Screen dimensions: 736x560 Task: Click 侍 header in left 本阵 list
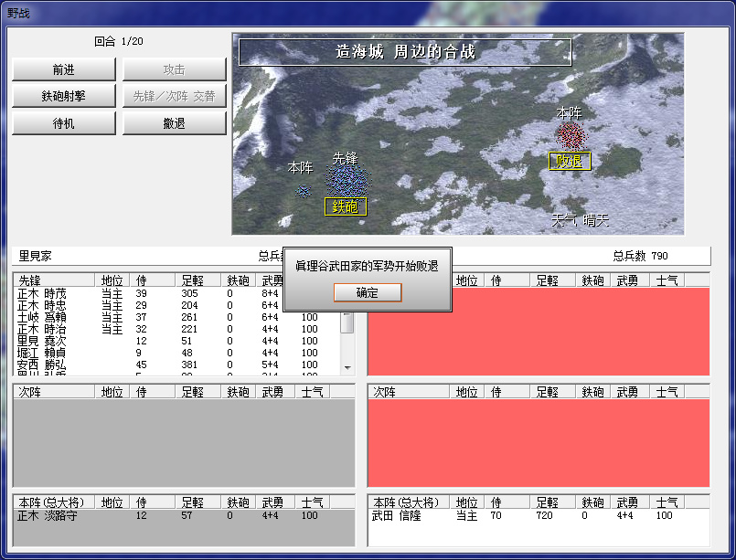pos(152,502)
